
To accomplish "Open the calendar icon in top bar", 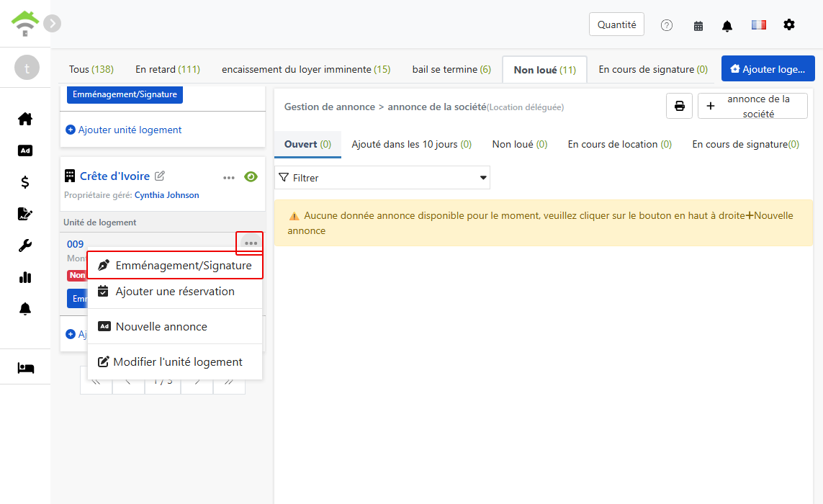I will tap(698, 25).
